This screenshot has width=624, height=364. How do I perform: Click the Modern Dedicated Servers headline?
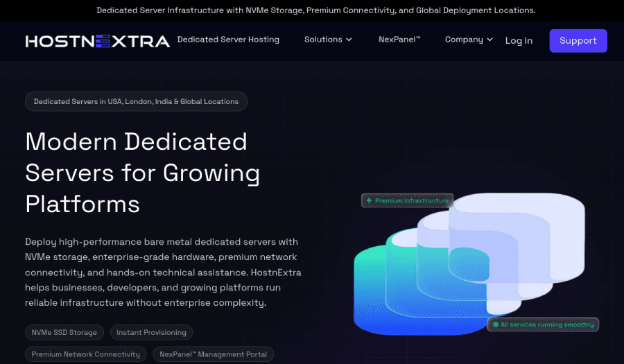pos(142,173)
